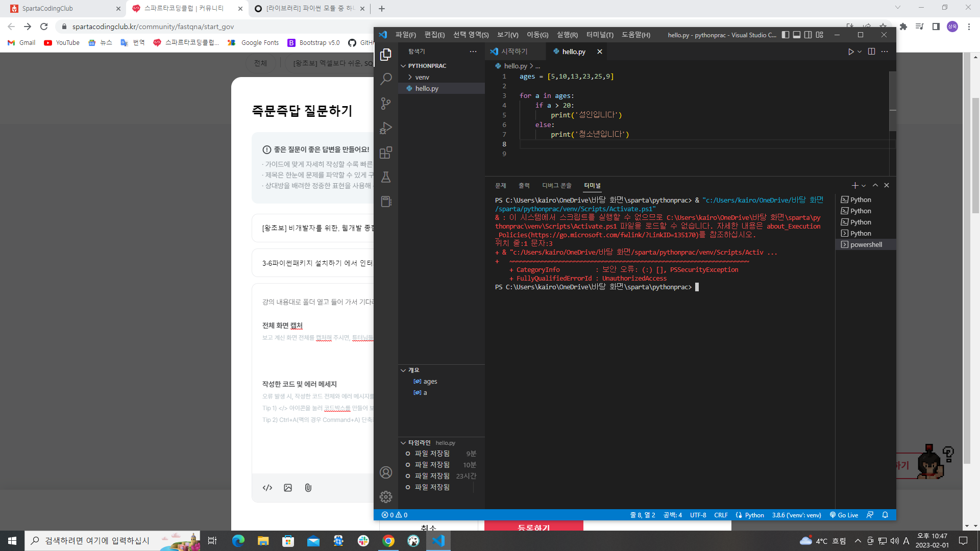Switch to the Welcome editor tab
This screenshot has height=551, width=980.
tap(513, 52)
